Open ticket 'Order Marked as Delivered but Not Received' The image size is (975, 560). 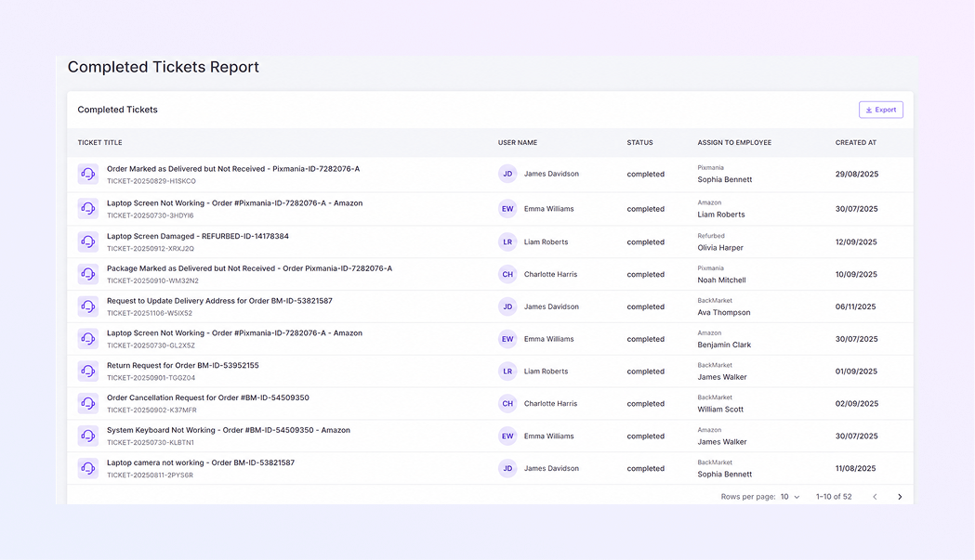[233, 168]
